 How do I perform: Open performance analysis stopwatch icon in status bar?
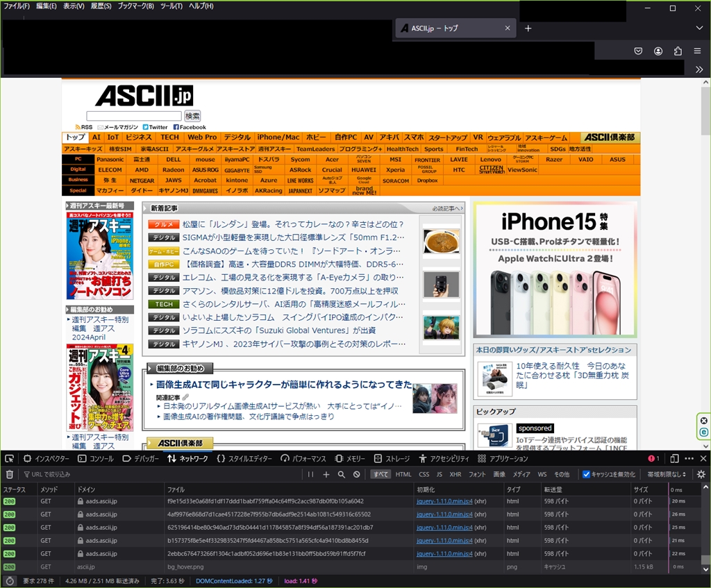pyautogui.click(x=10, y=581)
